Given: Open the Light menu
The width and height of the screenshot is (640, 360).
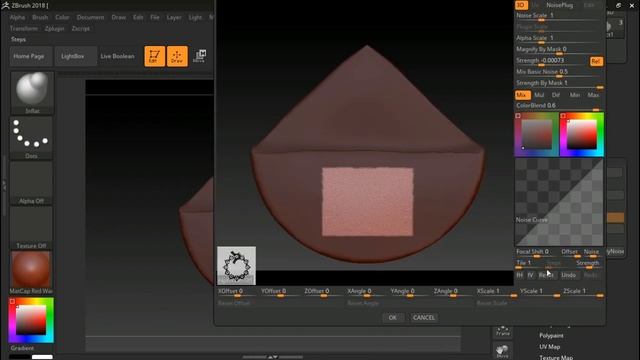Looking at the screenshot, I should pos(195,18).
